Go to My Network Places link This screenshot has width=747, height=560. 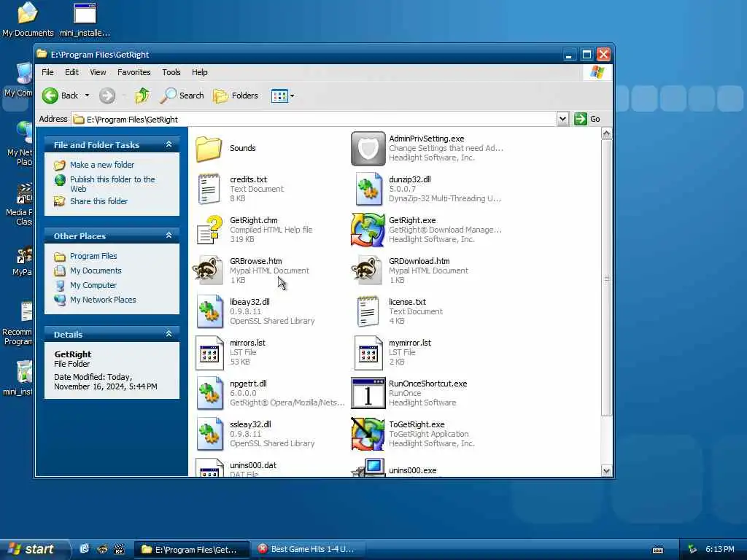click(x=103, y=300)
